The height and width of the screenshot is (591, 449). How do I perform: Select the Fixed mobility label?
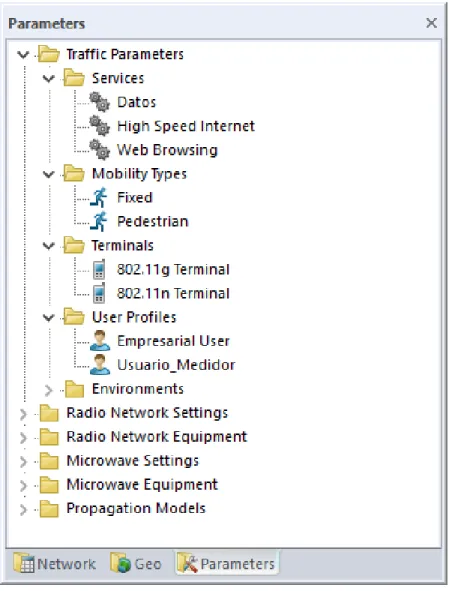(135, 198)
